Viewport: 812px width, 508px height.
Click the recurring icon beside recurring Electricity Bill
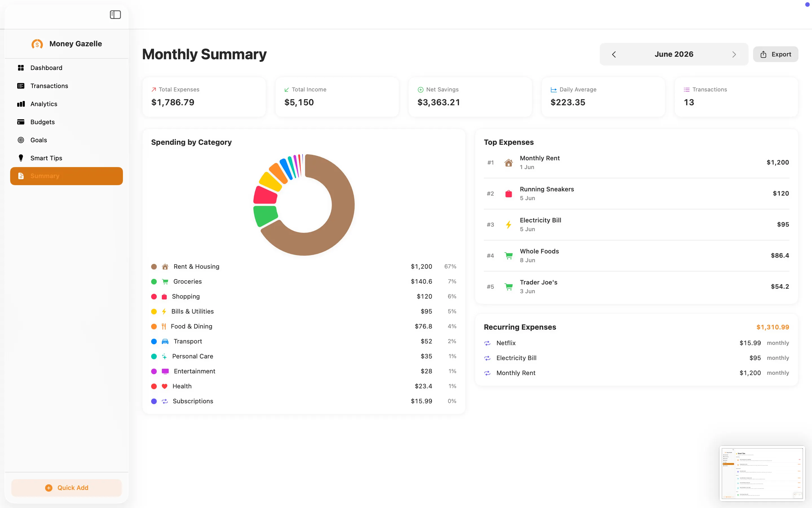487,358
